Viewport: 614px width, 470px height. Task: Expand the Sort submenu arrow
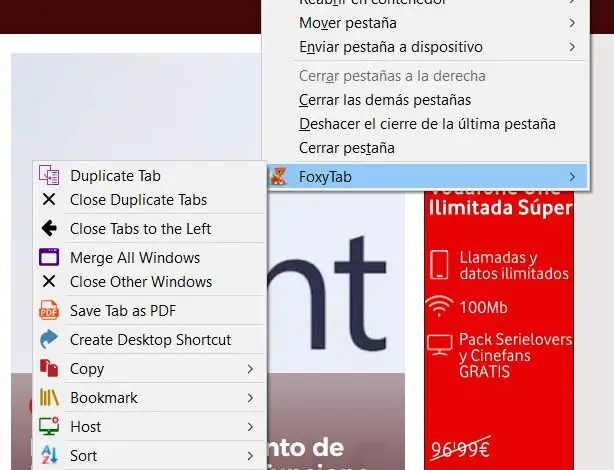click(x=250, y=456)
